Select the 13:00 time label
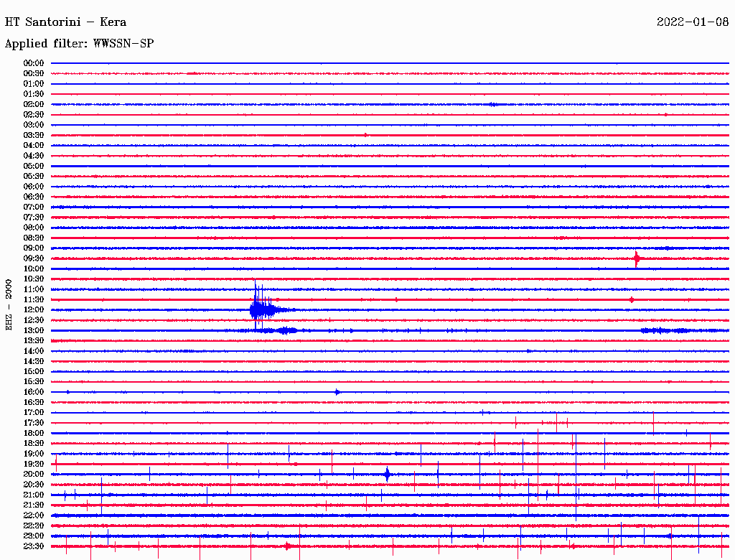The height and width of the screenshot is (560, 735). (x=34, y=330)
